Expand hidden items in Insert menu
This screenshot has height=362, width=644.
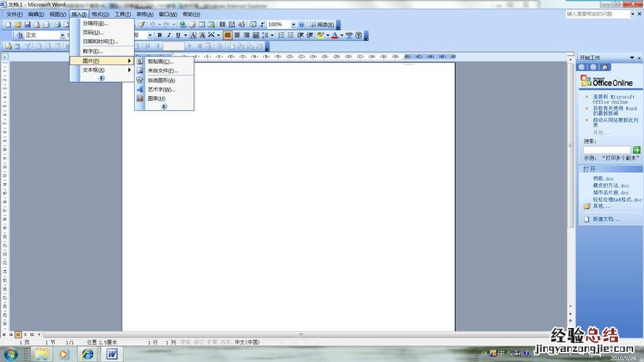coord(101,78)
